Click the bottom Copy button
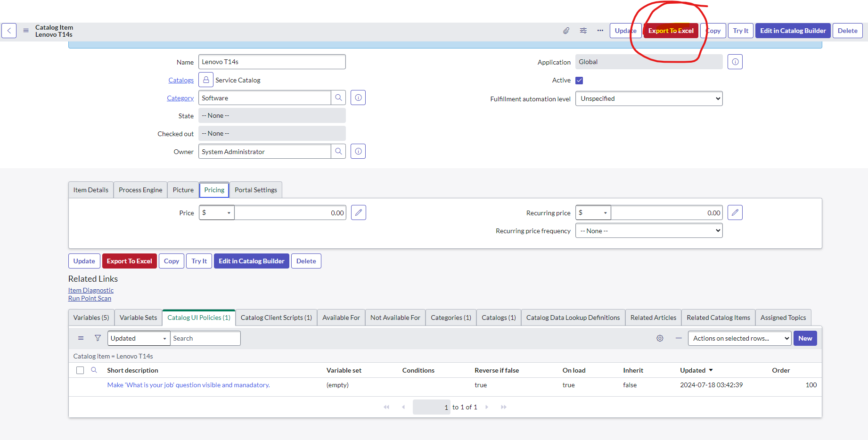The image size is (868, 440). tap(172, 261)
